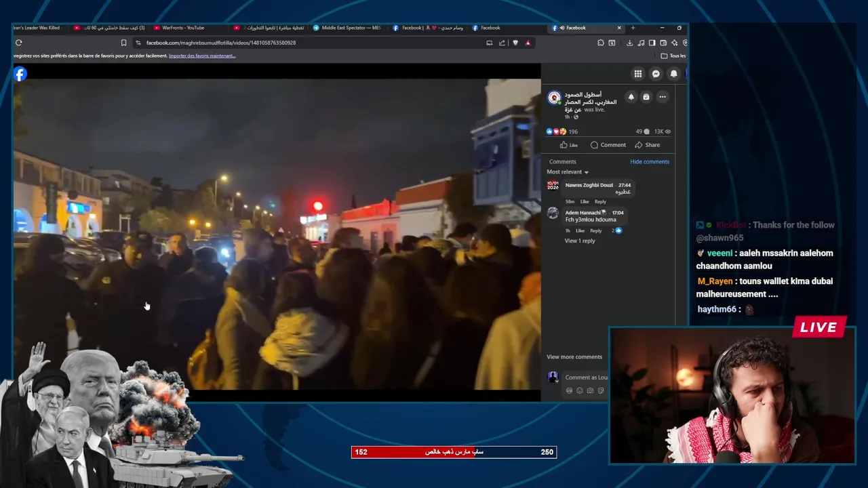Open Facebook menu grid icon
868x488 pixels.
point(638,74)
